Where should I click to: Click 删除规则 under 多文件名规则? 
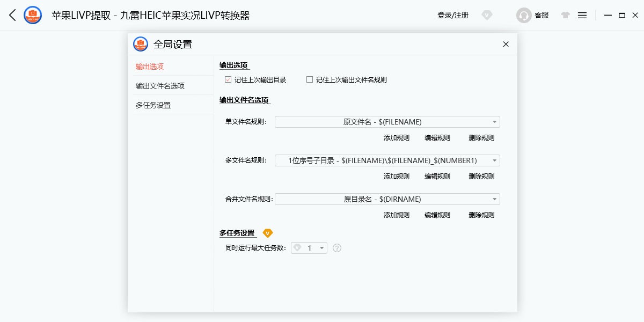pyautogui.click(x=481, y=177)
